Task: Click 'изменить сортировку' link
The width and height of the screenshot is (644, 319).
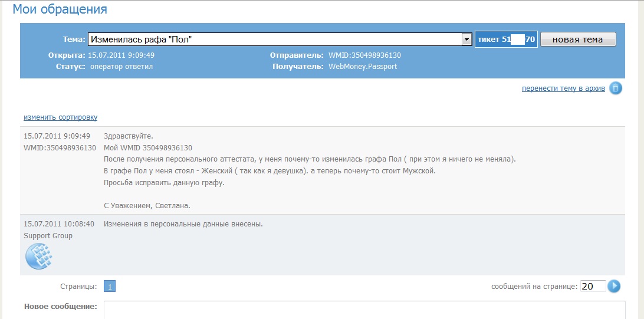Action: click(x=60, y=117)
